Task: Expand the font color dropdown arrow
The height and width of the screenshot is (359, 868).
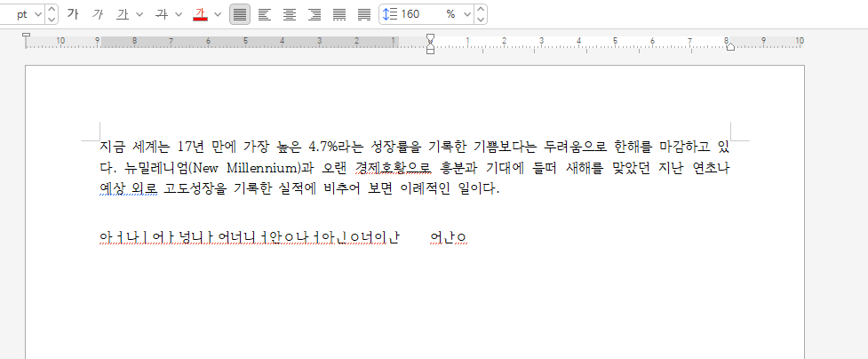Action: click(218, 14)
